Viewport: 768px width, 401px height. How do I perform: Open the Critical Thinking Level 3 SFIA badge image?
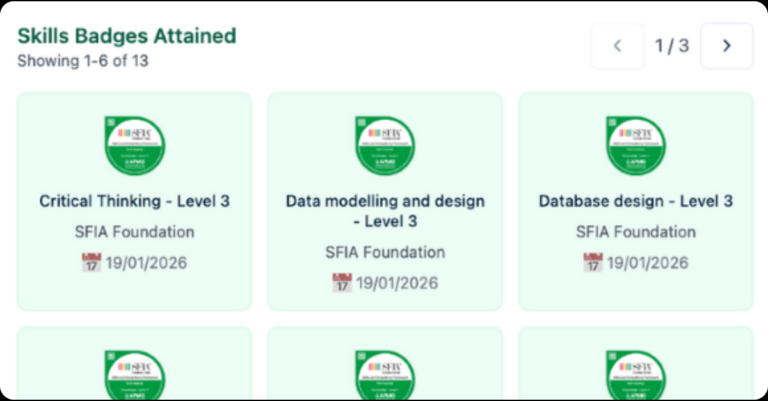click(x=135, y=146)
